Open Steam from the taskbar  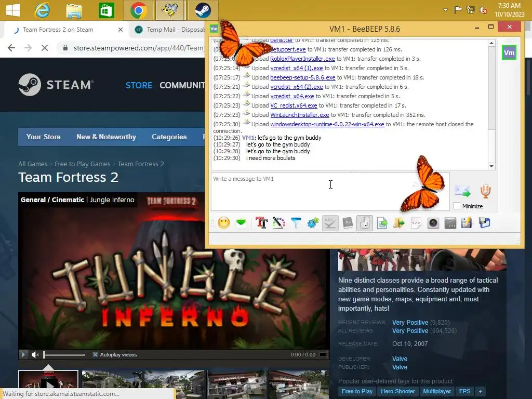[x=203, y=10]
